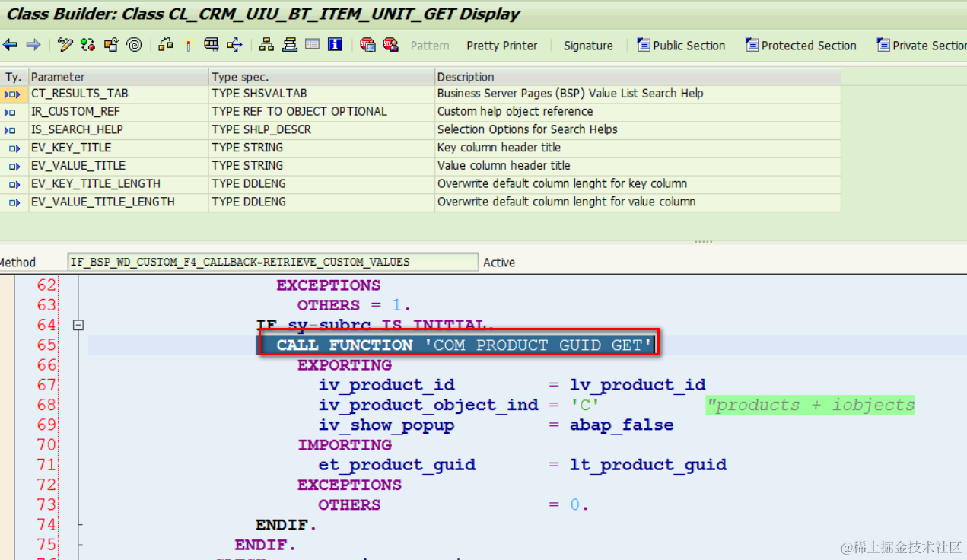Click the Method name input field

[273, 262]
